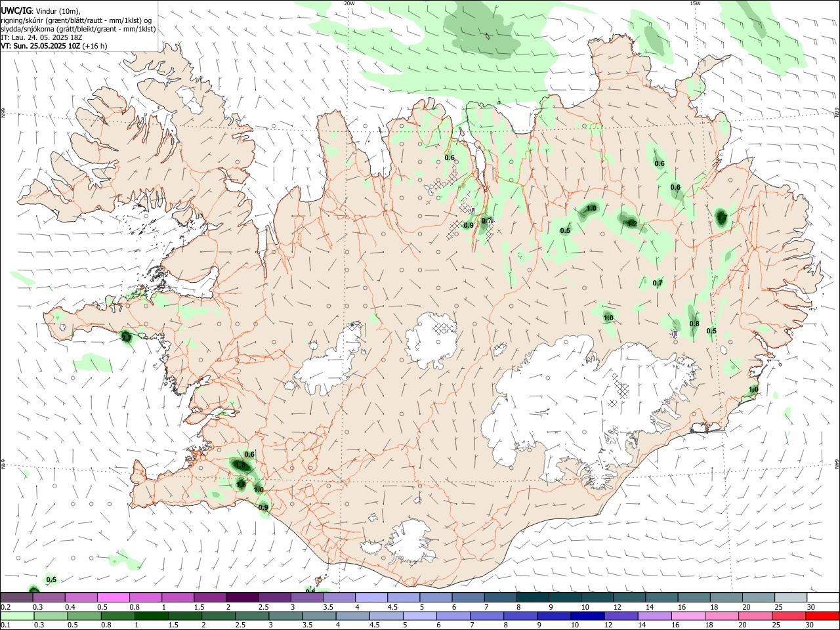
Task: Click the lavender swatch labeled 4 in upper legend row
Action: click(x=371, y=597)
